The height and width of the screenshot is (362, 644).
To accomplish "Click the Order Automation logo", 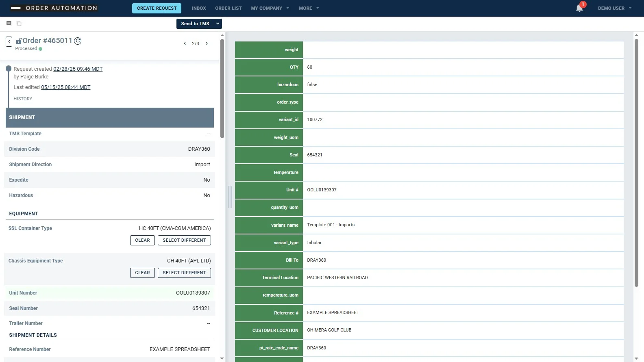I will point(54,8).
